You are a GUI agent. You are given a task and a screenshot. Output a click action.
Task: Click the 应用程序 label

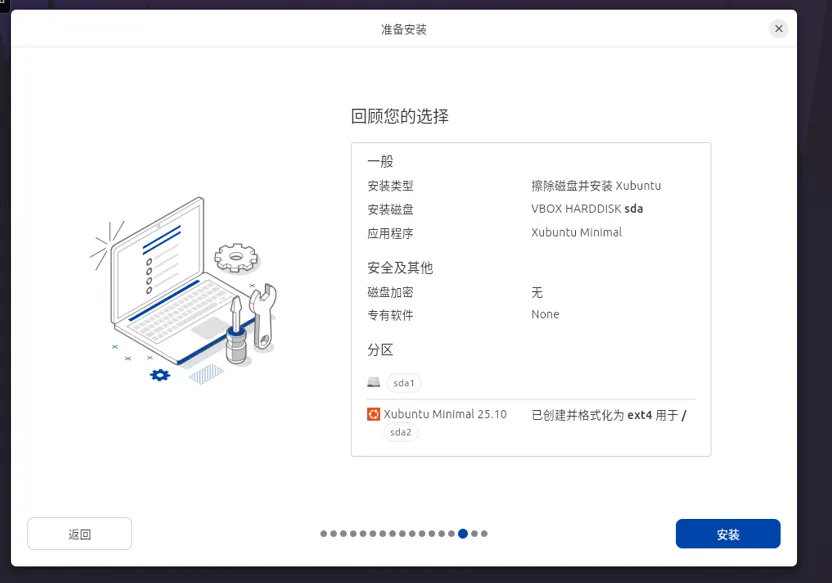(x=390, y=233)
